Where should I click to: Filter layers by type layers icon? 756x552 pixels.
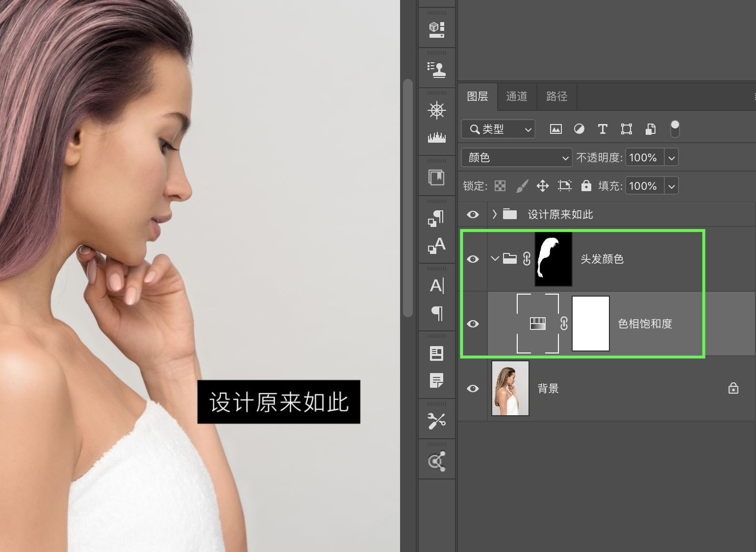(603, 129)
